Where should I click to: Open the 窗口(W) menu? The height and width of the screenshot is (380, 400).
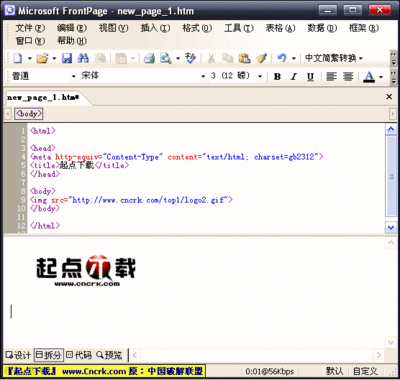click(x=30, y=41)
